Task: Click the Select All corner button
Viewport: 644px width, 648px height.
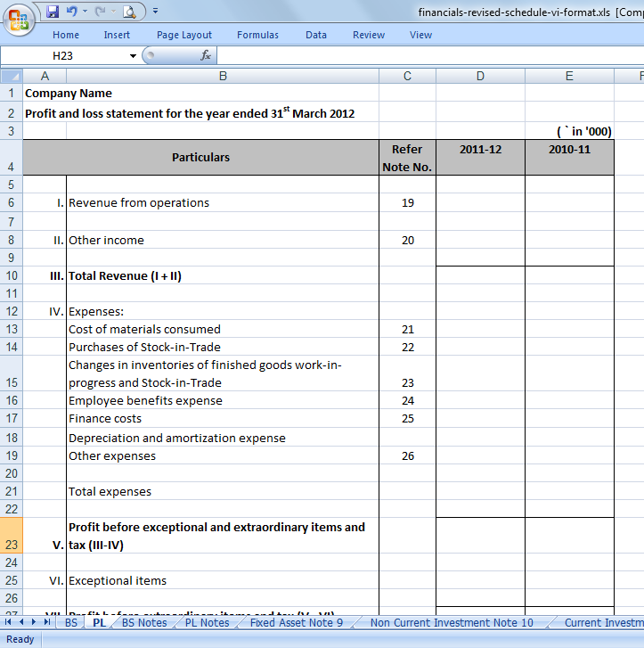Action: (12, 76)
